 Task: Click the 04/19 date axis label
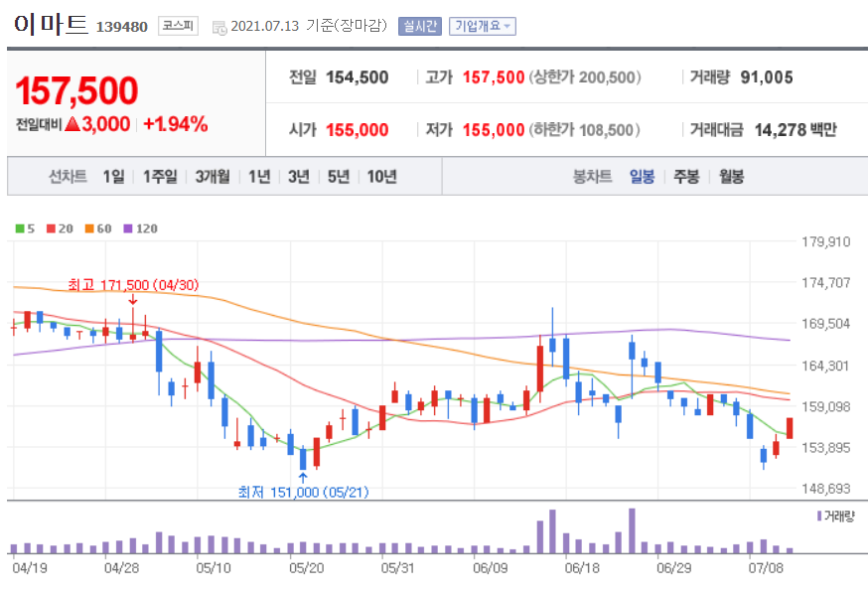pos(30,568)
